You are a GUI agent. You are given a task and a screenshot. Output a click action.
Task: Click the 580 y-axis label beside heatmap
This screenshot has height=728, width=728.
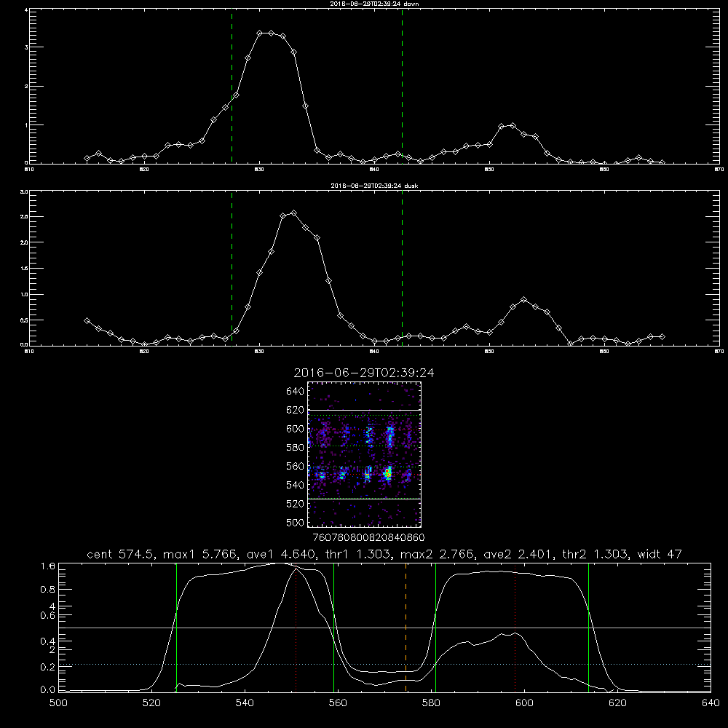click(x=296, y=448)
